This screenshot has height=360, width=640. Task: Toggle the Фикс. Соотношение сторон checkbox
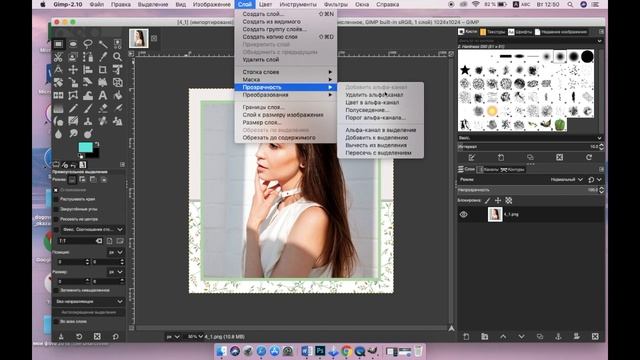56,229
